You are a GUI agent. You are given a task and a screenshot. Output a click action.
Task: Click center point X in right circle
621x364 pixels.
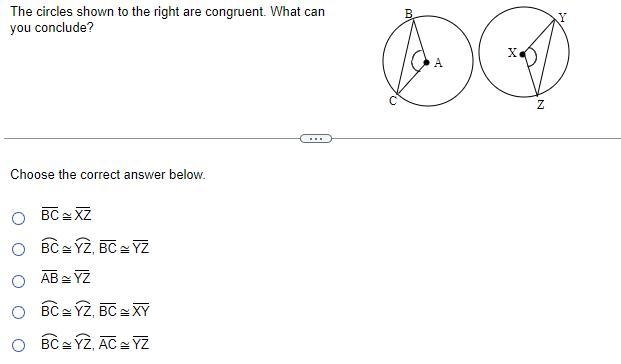(x=522, y=54)
